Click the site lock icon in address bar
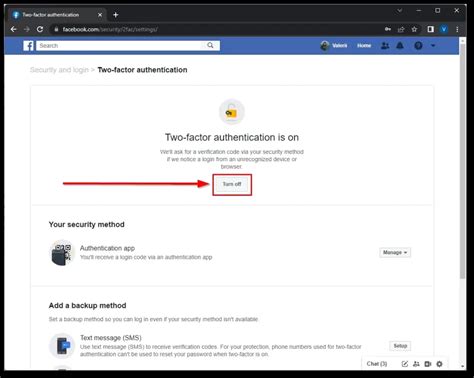Image resolution: width=474 pixels, height=378 pixels. [x=56, y=29]
